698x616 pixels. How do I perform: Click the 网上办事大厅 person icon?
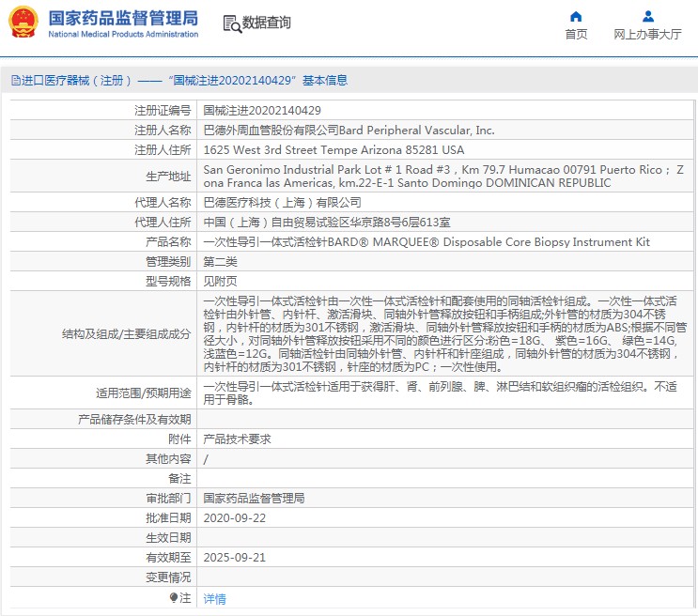click(647, 16)
